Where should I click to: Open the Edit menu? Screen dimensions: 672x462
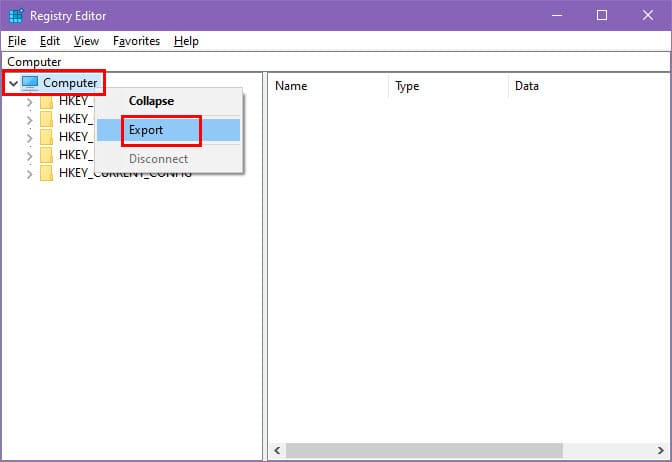pyautogui.click(x=50, y=41)
